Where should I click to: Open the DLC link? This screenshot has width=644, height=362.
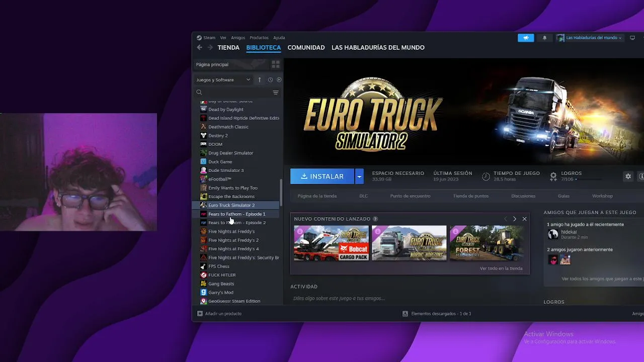[363, 196]
